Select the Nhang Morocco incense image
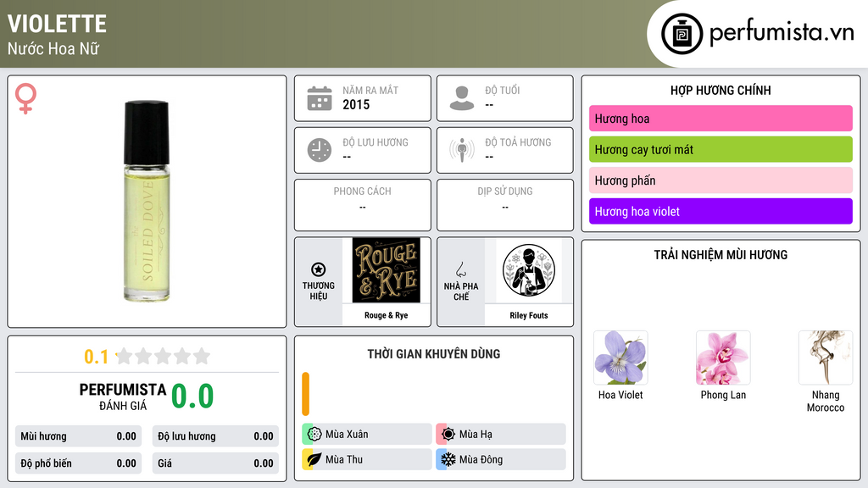The height and width of the screenshot is (488, 868). (826, 358)
